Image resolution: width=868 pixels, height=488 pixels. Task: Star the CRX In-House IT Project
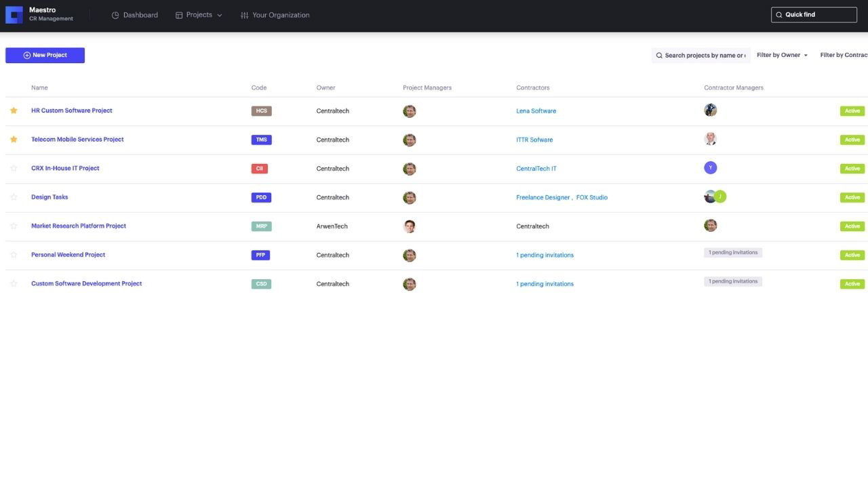pos(14,168)
